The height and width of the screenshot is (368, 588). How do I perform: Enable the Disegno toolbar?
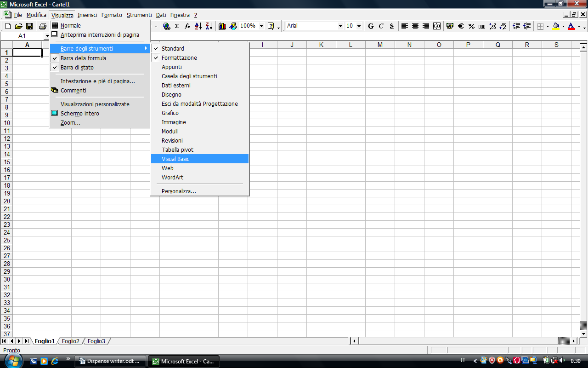(x=200, y=95)
